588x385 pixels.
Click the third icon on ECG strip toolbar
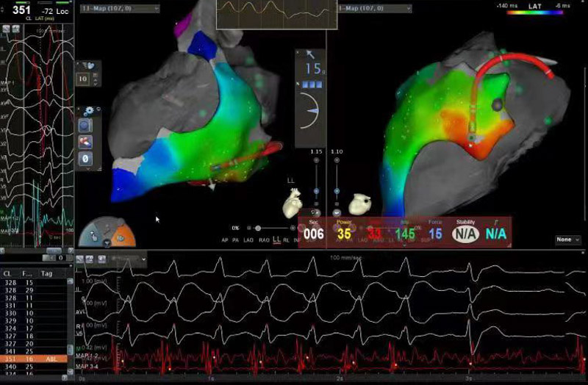tap(101, 259)
